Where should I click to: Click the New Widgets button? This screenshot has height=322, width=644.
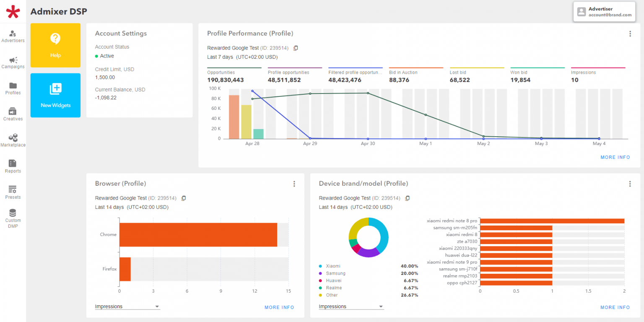55,95
